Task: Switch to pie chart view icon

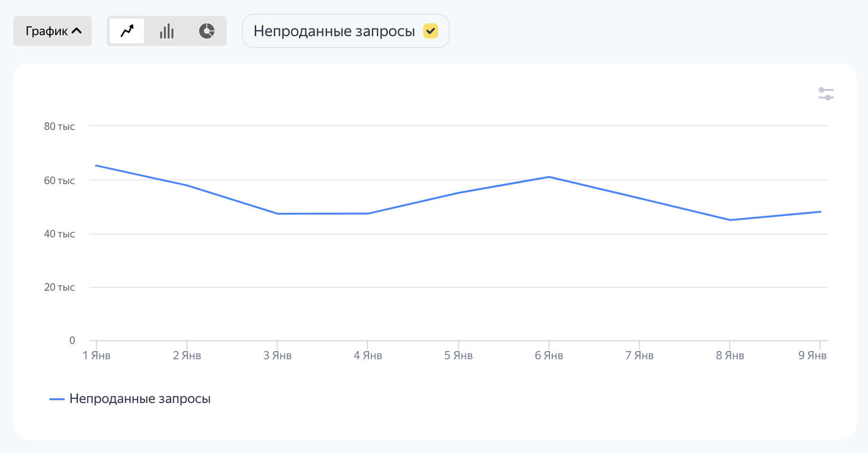Action: [207, 31]
